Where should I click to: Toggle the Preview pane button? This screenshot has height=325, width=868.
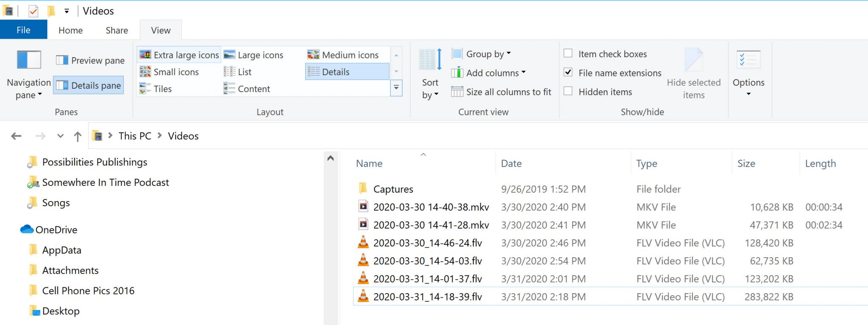click(90, 60)
